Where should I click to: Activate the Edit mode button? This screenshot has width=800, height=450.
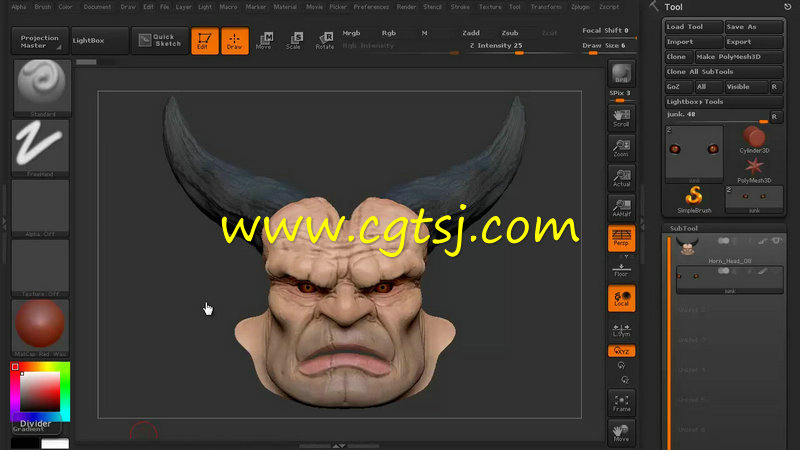(205, 41)
